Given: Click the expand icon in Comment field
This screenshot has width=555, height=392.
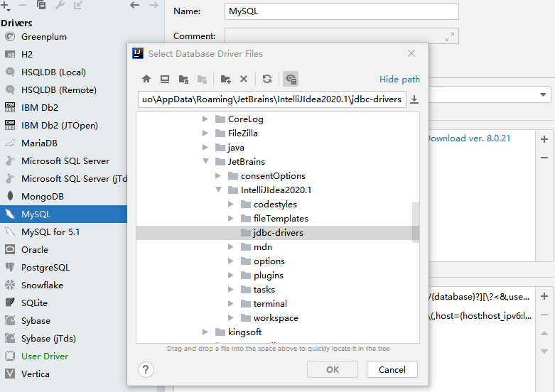Looking at the screenshot, I should point(450,36).
